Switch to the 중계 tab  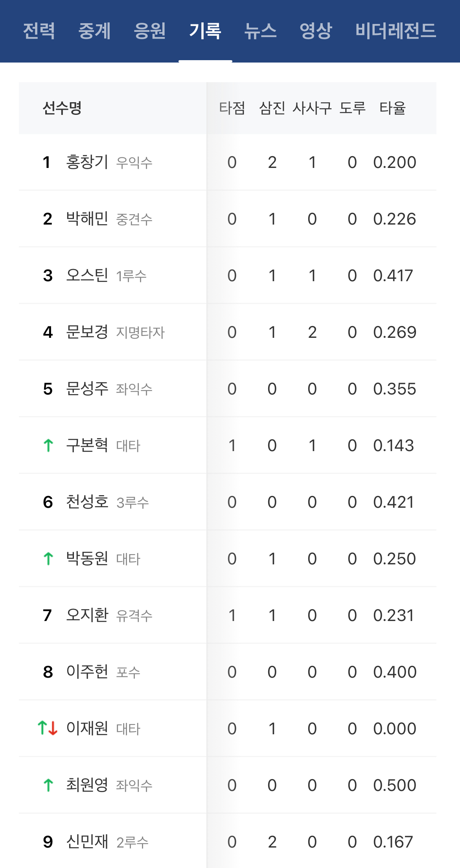tap(94, 31)
